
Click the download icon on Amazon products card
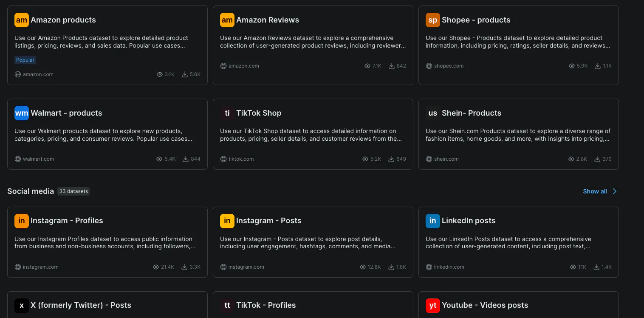coord(185,74)
